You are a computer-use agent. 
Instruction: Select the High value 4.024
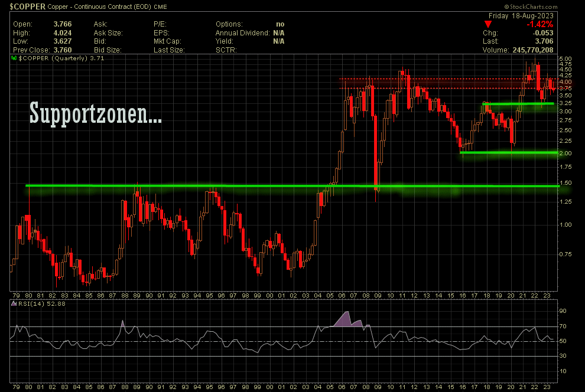(62, 33)
